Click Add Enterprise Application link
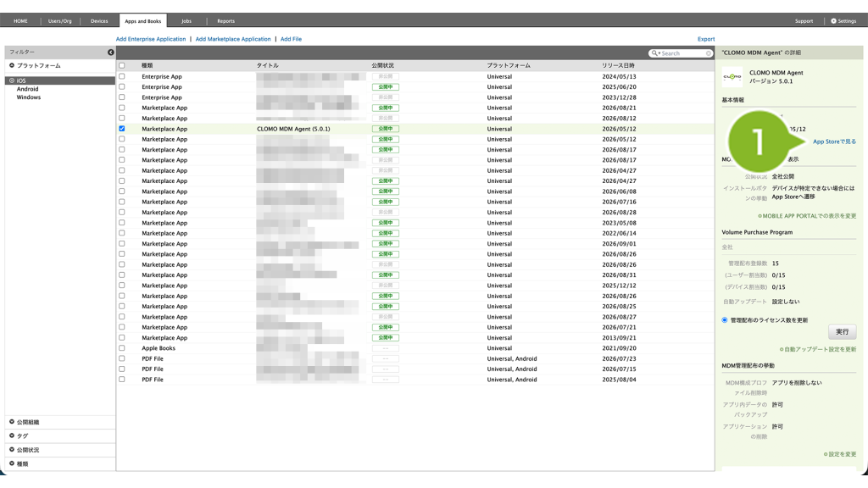Image resolution: width=868 pixels, height=488 pixels. [x=151, y=39]
